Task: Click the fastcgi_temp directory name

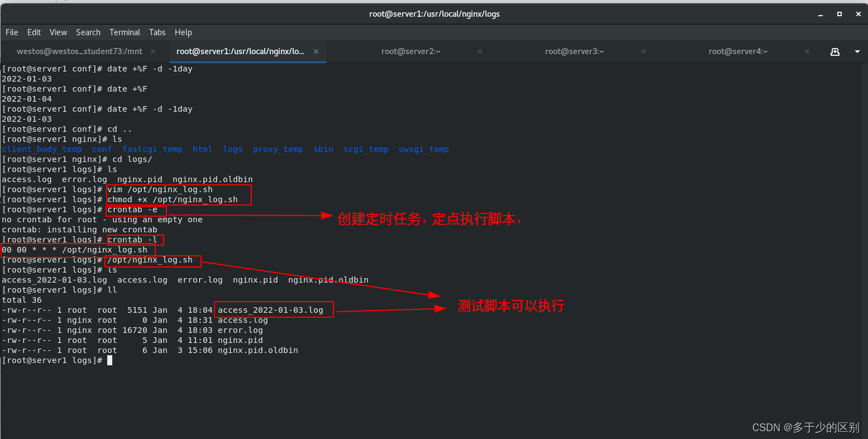Action: coord(152,149)
